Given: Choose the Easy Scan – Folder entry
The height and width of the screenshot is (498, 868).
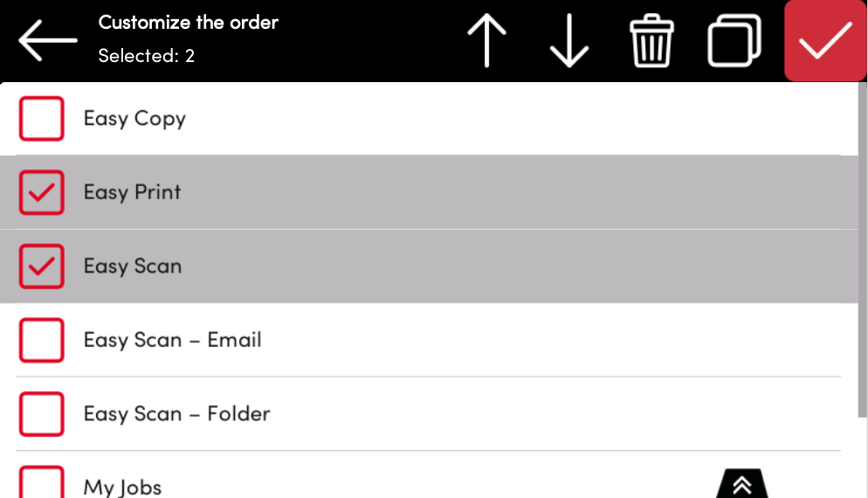Looking at the screenshot, I should pyautogui.click(x=176, y=414).
